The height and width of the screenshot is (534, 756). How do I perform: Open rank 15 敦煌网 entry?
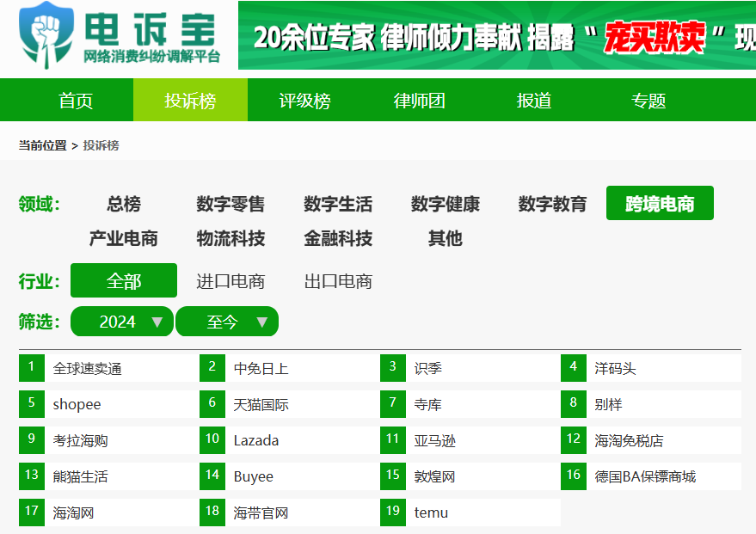click(x=470, y=476)
